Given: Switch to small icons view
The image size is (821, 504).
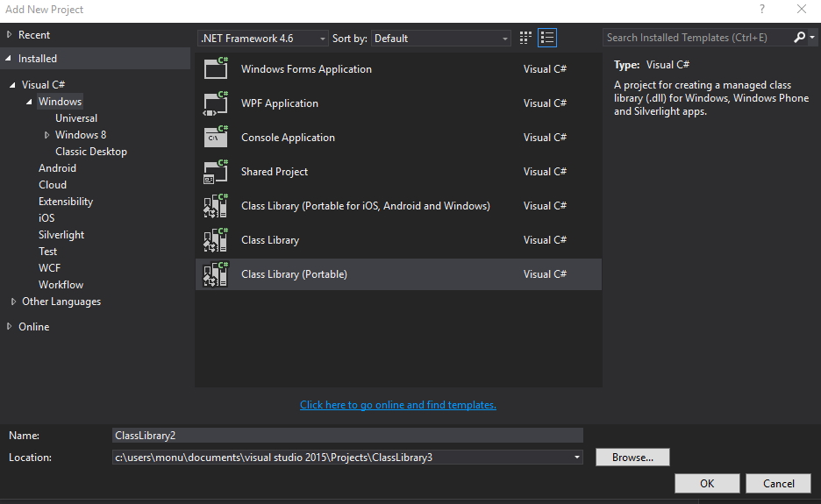Looking at the screenshot, I should point(525,38).
